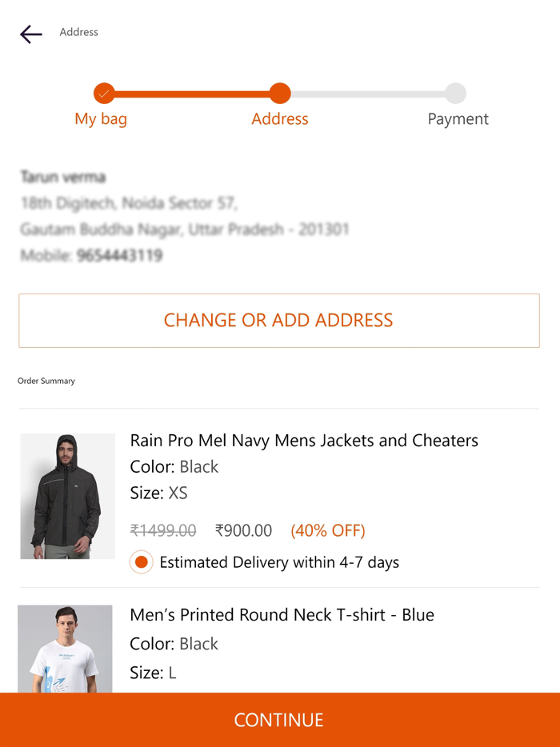Viewport: 560px width, 747px height.
Task: Click the Address title in the header
Action: [78, 32]
